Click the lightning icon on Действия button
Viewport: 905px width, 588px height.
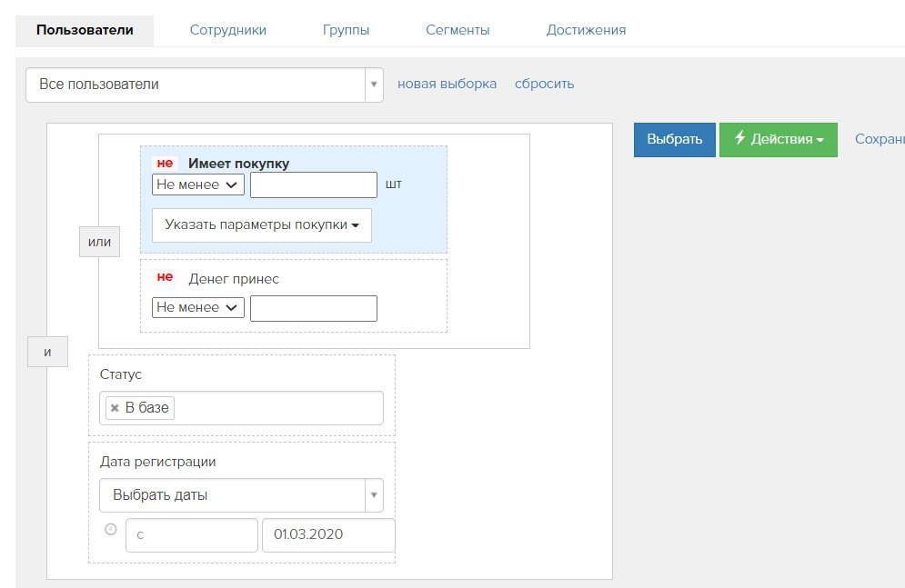point(739,138)
